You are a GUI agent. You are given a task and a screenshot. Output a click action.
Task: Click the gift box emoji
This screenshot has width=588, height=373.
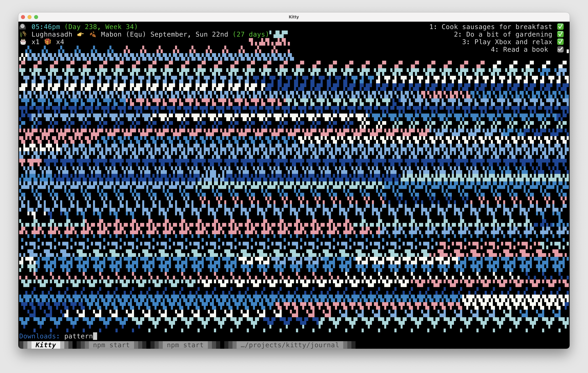tap(48, 42)
